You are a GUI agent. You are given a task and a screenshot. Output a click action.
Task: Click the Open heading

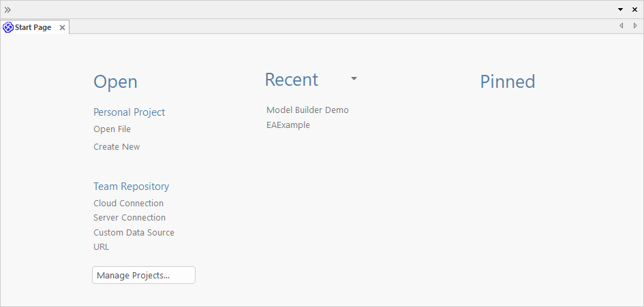coord(115,82)
